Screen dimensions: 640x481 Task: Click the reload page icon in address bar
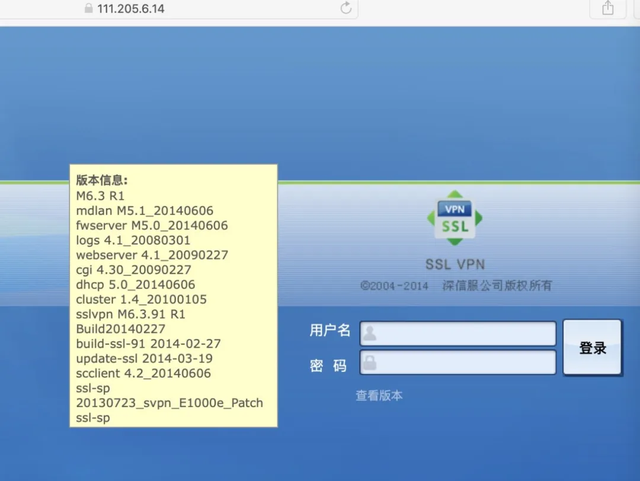346,8
